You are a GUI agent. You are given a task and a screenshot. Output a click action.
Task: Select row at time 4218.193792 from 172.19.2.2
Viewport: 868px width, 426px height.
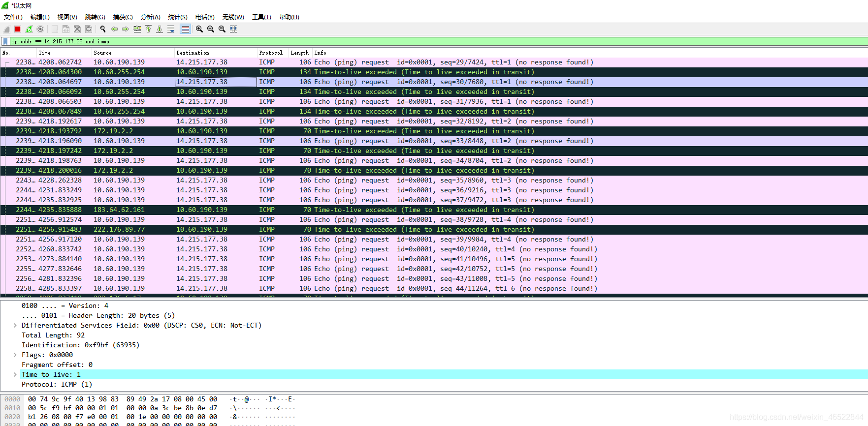[434, 131]
